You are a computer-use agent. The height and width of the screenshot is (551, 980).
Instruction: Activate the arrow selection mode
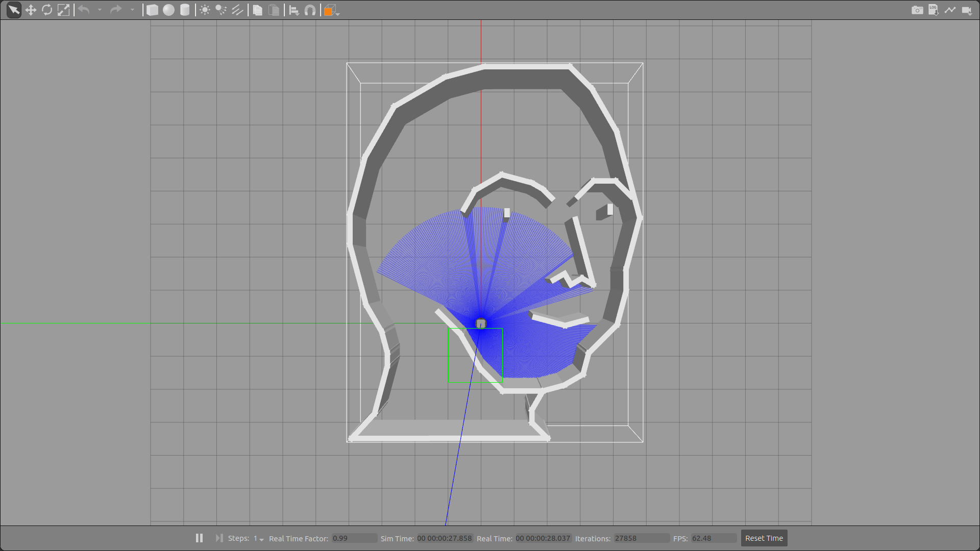pos(14,10)
